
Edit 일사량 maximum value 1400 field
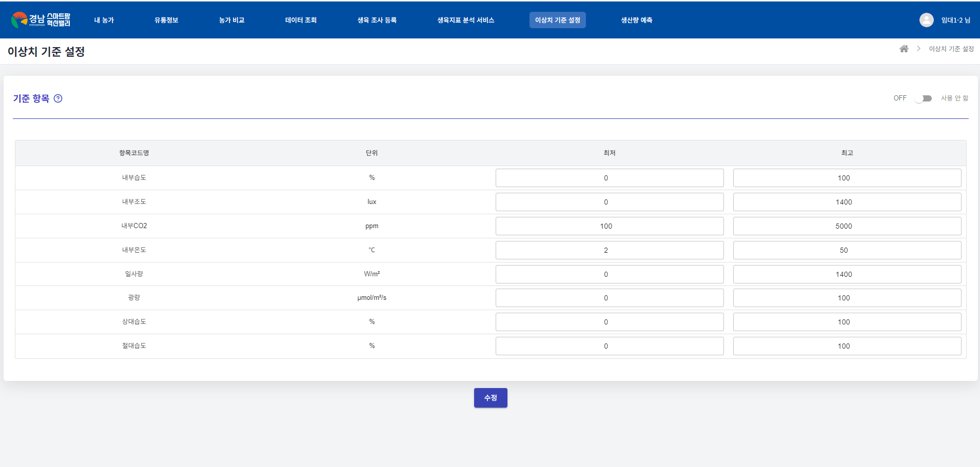(847, 274)
